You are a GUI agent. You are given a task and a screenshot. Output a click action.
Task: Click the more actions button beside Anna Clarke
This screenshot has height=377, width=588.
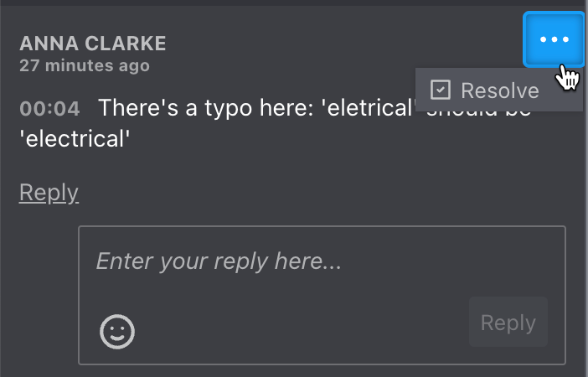click(554, 39)
